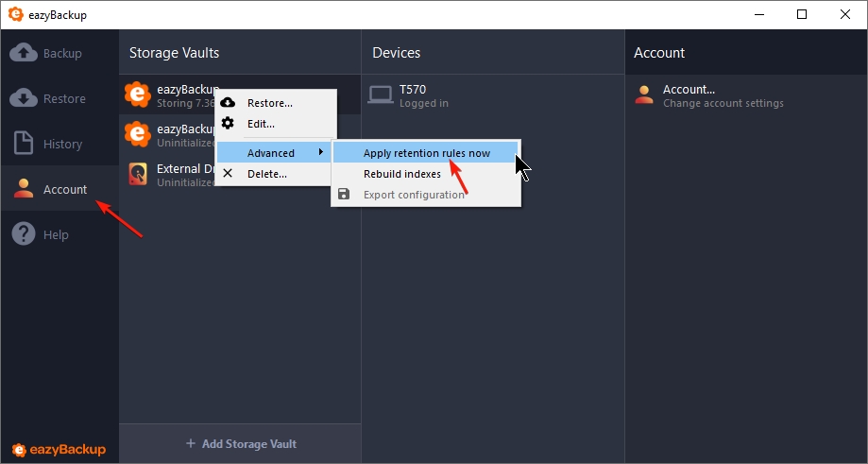The width and height of the screenshot is (868, 464).
Task: Click the first eazyBackup vault orange icon
Action: point(138,95)
